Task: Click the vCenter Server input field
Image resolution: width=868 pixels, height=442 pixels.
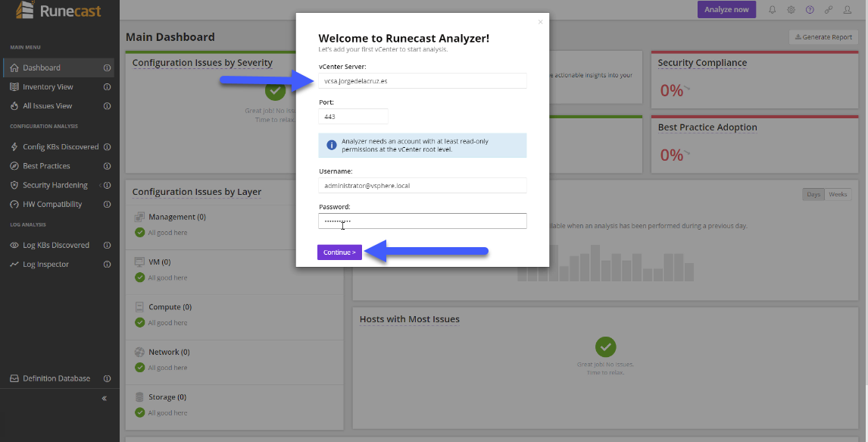Action: pos(423,81)
